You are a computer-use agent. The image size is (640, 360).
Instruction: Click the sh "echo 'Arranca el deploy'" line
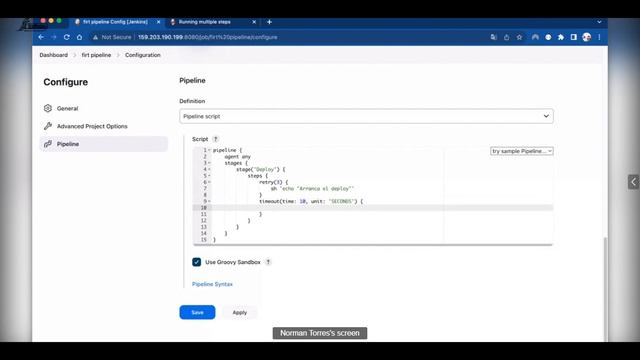pyautogui.click(x=312, y=189)
